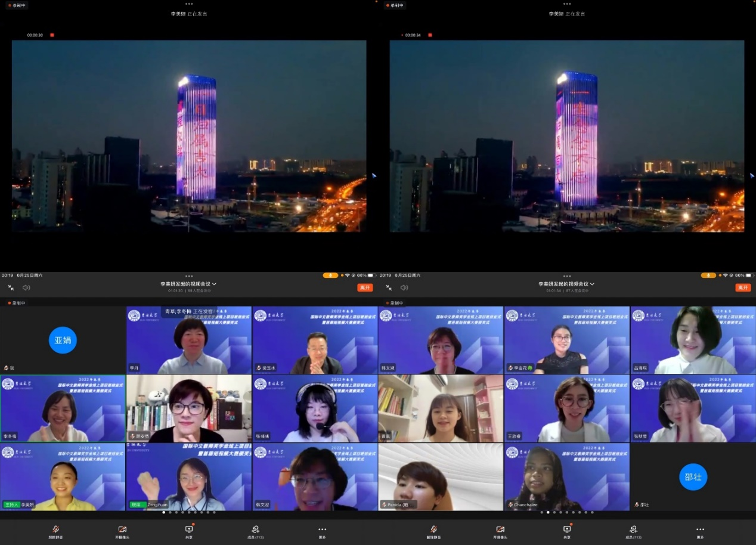Click the microphone icon in the right meeting toolbar

click(433, 530)
